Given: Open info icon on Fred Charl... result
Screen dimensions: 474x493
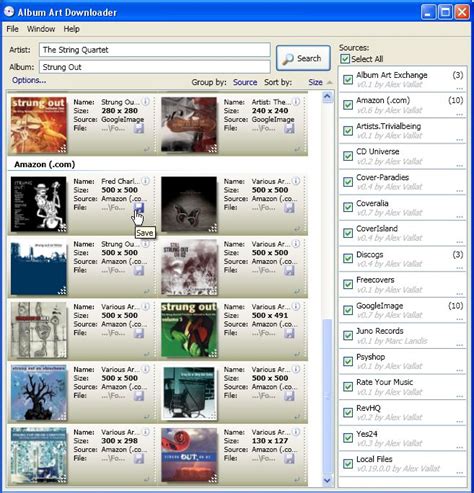Looking at the screenshot, I should point(146,181).
